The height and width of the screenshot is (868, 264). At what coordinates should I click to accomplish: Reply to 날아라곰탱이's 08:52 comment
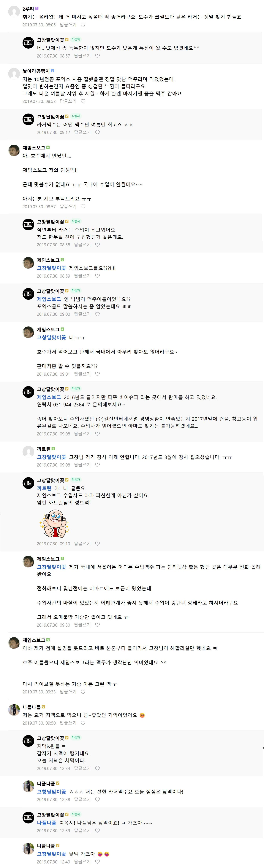click(x=68, y=101)
